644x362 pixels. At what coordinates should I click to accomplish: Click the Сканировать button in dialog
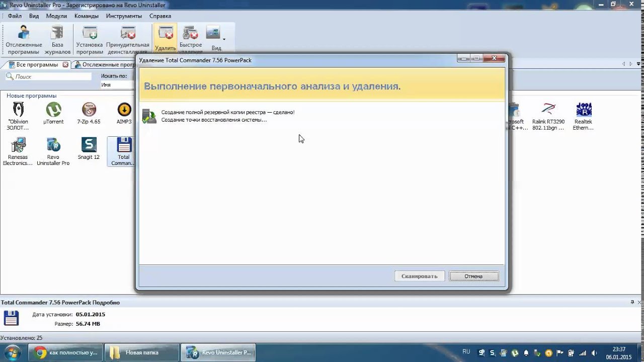coord(420,276)
